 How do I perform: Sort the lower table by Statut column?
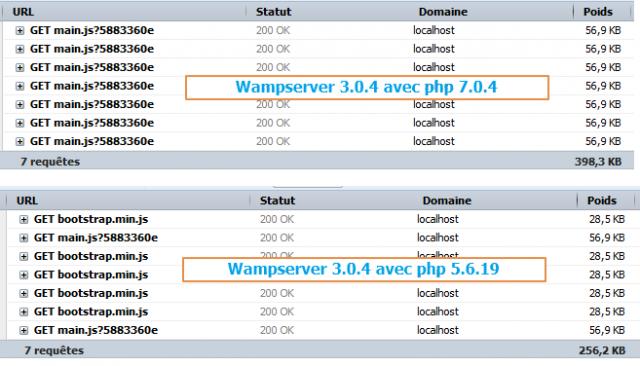point(278,201)
